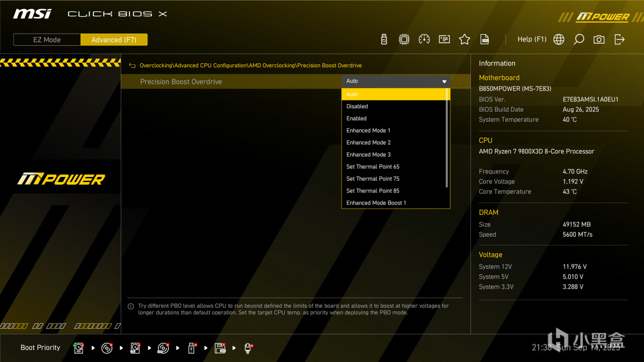
Task: Collapse the Precision Boost Overdrive dropdown field
Action: (x=396, y=81)
